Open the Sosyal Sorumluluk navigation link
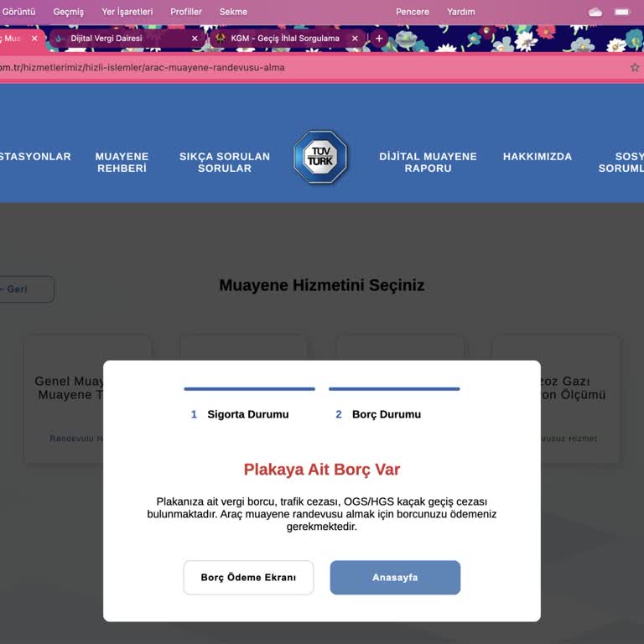 coord(621,162)
